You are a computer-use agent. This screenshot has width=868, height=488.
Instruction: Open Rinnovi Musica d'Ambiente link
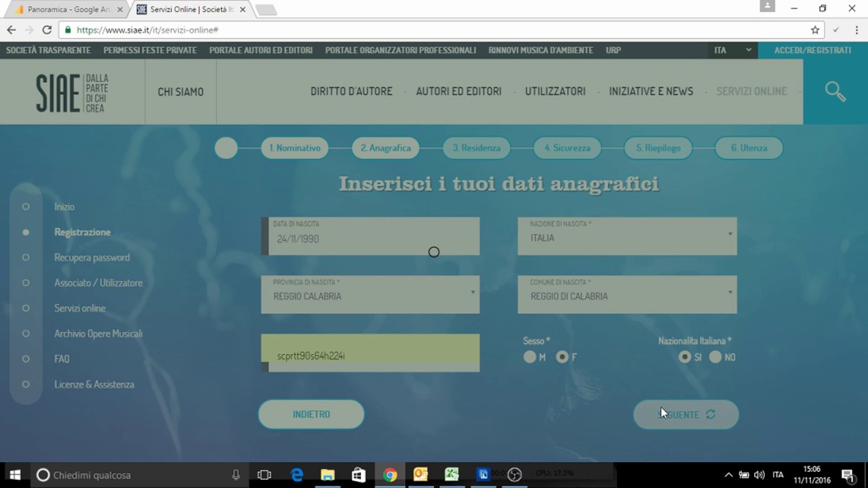tap(540, 50)
